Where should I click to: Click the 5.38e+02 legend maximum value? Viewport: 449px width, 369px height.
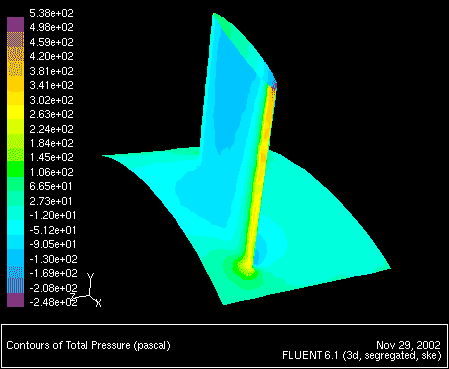click(x=51, y=13)
